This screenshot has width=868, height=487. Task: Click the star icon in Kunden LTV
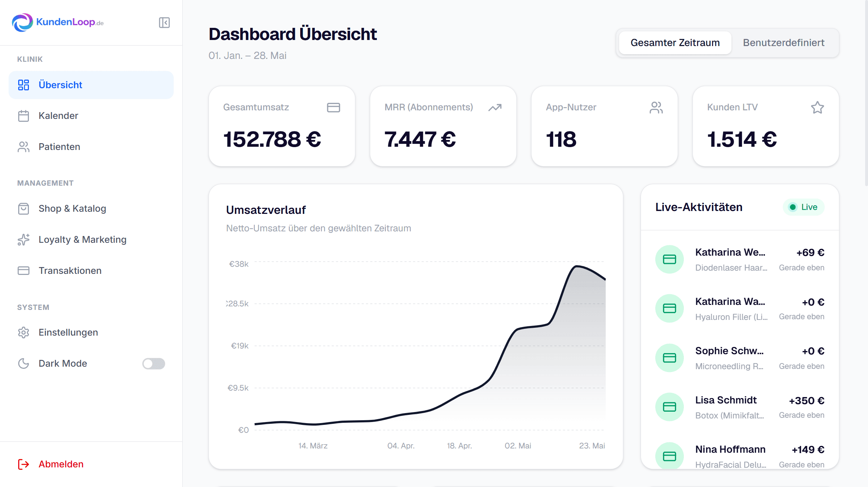817,107
